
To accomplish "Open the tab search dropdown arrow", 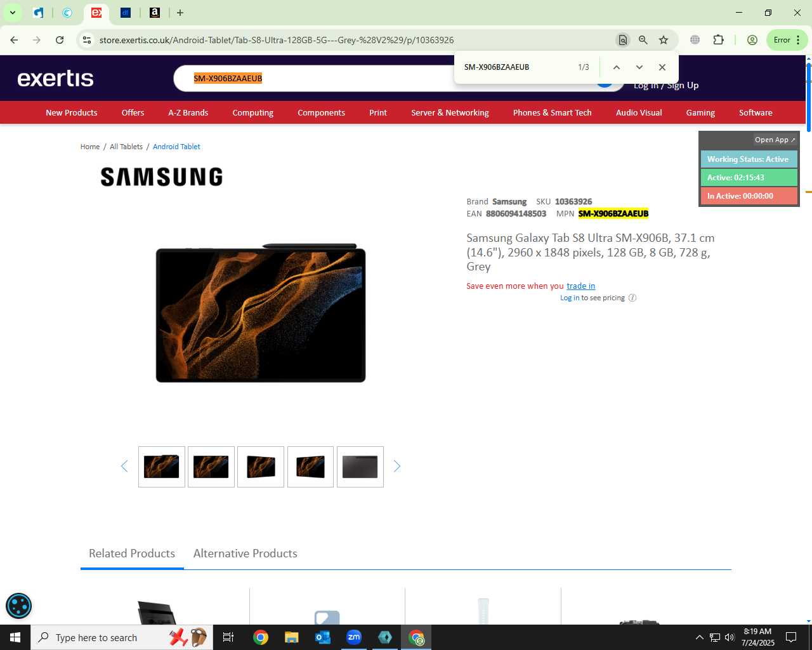I will (12, 13).
